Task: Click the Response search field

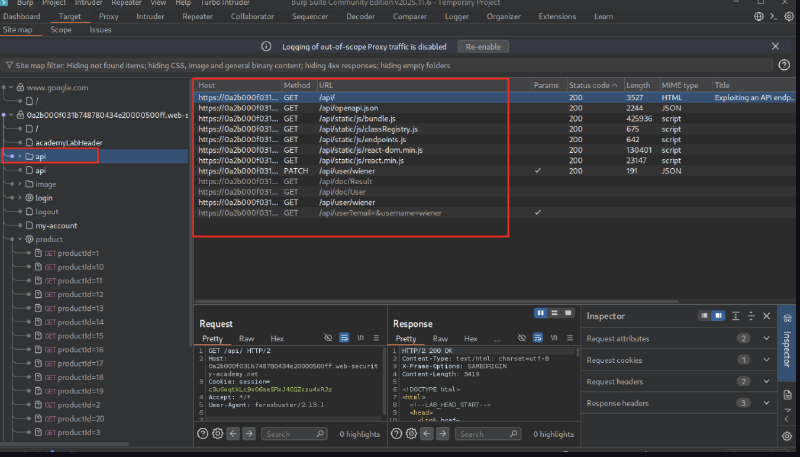Action: [x=488, y=434]
